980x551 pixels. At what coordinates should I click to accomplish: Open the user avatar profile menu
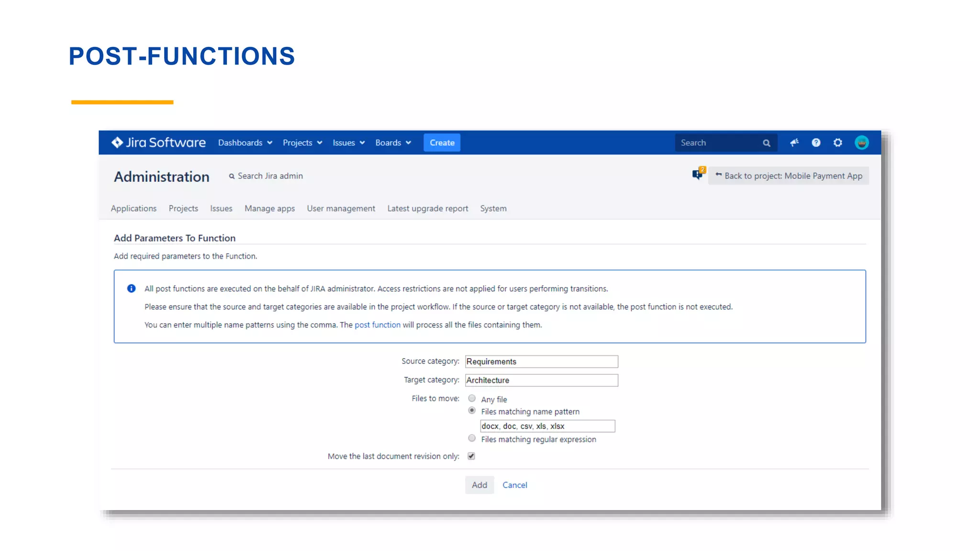tap(861, 143)
